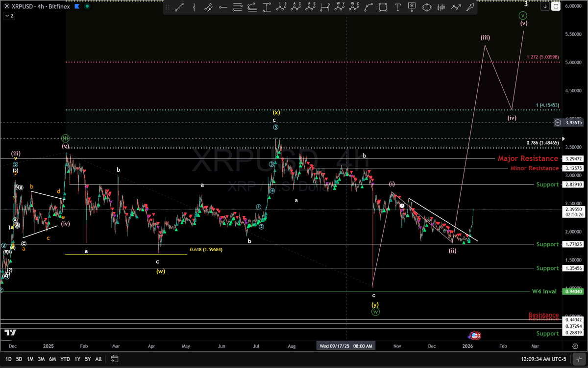Set the date range to All
This screenshot has height=368, width=588.
(98, 359)
